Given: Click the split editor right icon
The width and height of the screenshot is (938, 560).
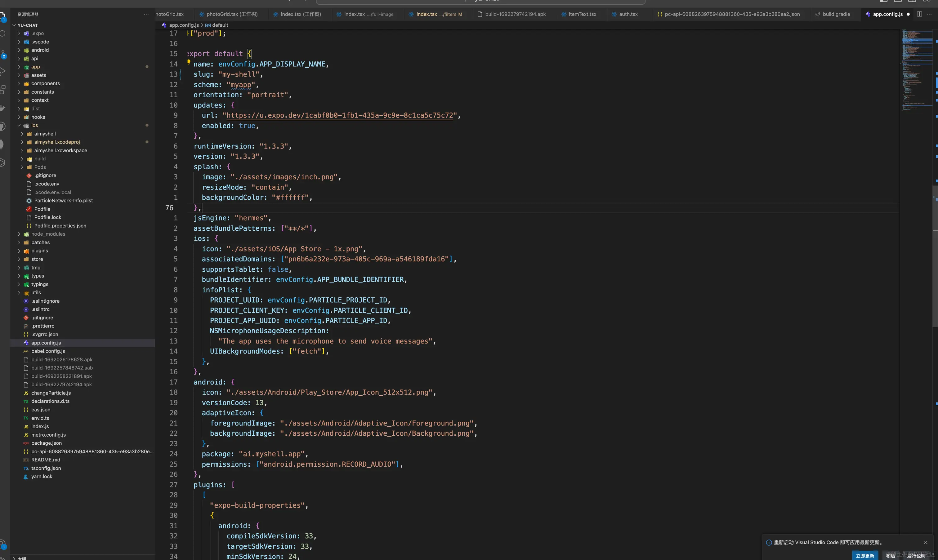Looking at the screenshot, I should click(919, 14).
